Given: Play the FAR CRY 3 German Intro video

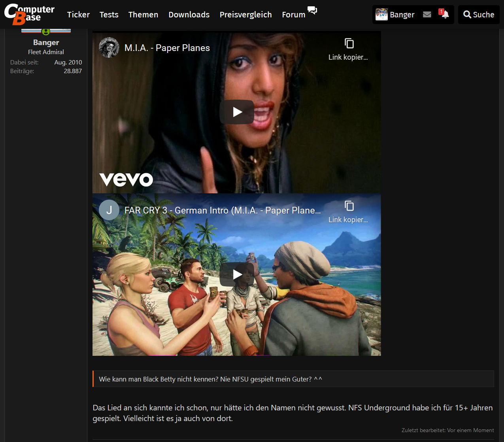Looking at the screenshot, I should 237,274.
